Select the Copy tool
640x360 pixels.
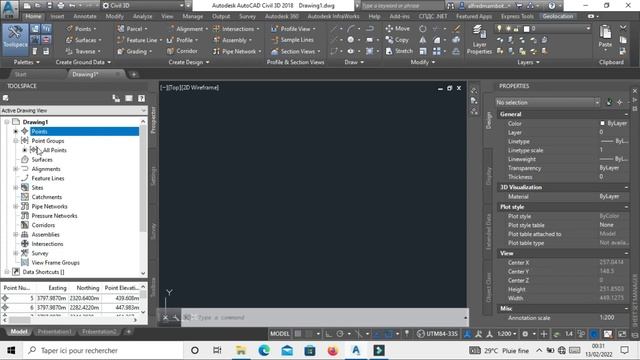pos(397,40)
